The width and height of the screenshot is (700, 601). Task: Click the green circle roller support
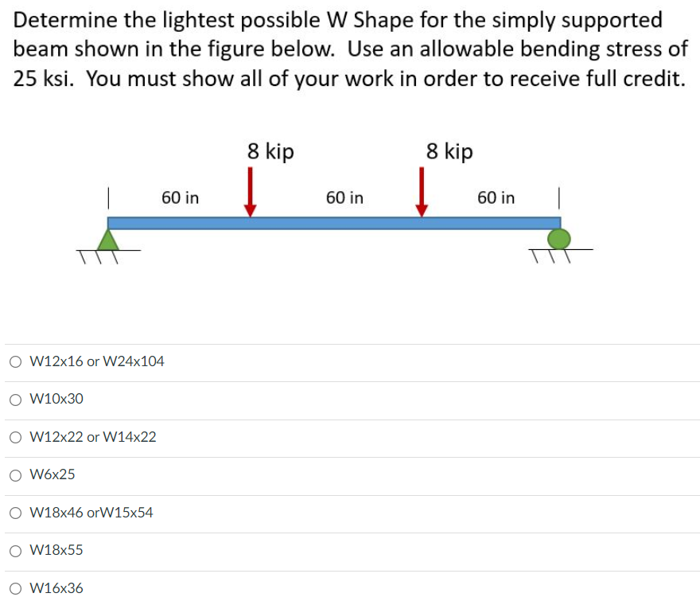[x=559, y=239]
